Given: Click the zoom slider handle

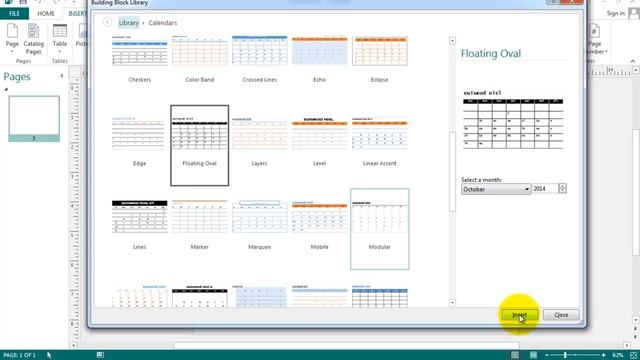Looking at the screenshot, I should tap(565, 355).
